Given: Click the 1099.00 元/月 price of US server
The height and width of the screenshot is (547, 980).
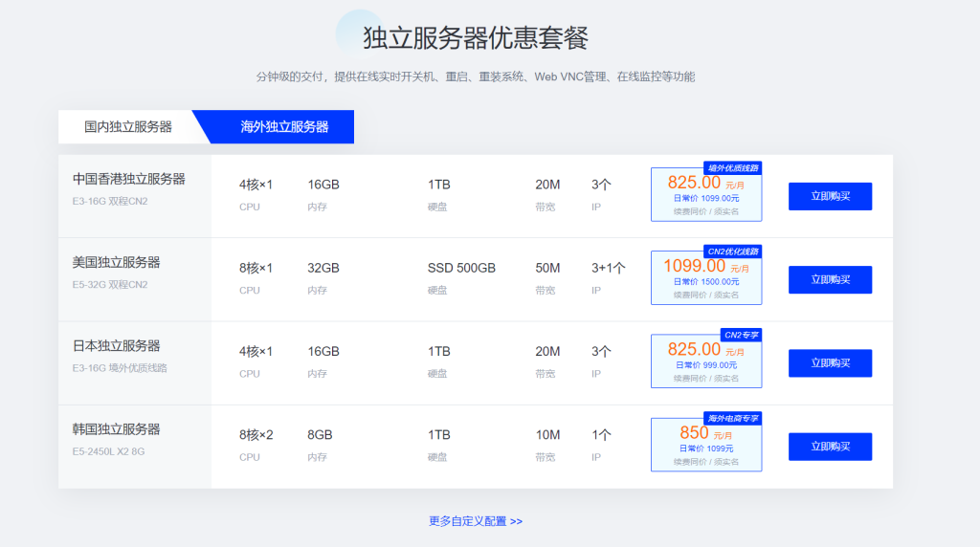Looking at the screenshot, I should tap(703, 266).
